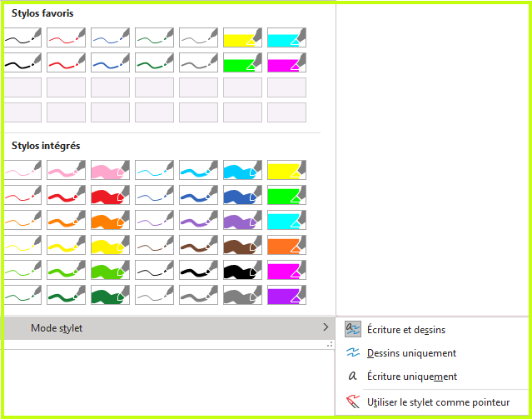Pick orange highlighter in Stylos intégrés

(x=286, y=245)
